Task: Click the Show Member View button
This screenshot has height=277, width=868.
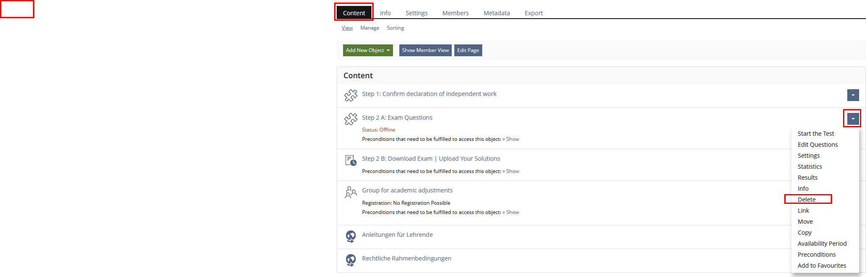Action: [425, 50]
